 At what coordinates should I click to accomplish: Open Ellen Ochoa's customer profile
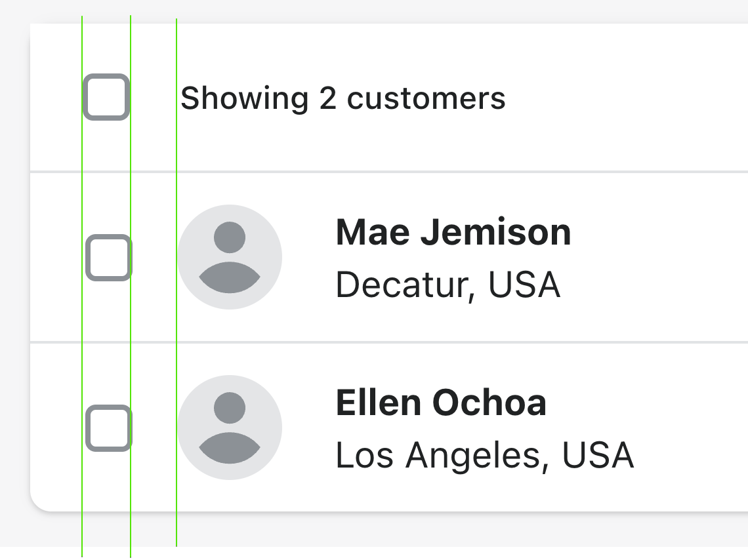tap(441, 402)
